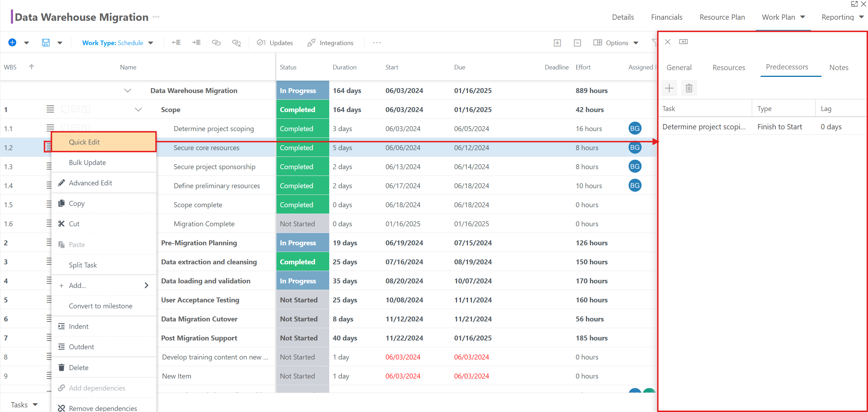Screen dimensions: 868x412
Task: Click the Name column header
Action: (128, 67)
